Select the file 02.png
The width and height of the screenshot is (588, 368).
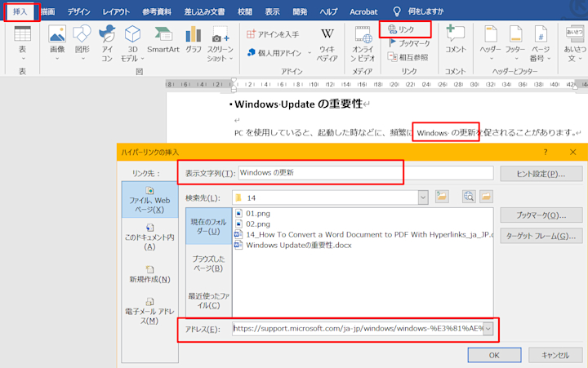pos(252,224)
